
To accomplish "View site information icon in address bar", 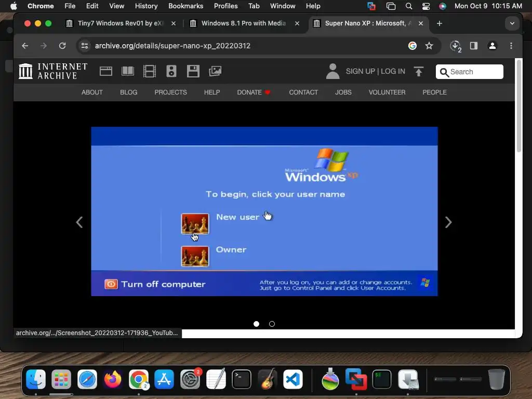I will coord(85,46).
